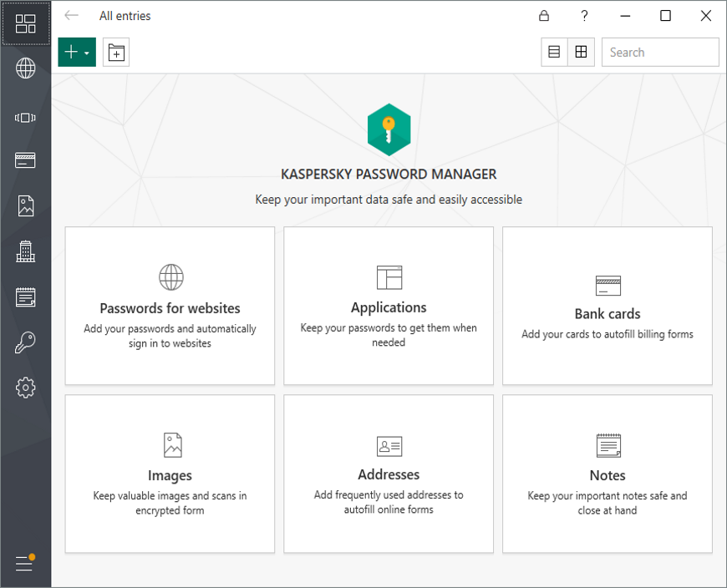727x588 pixels.
Task: Open help using the question mark icon
Action: 585,16
